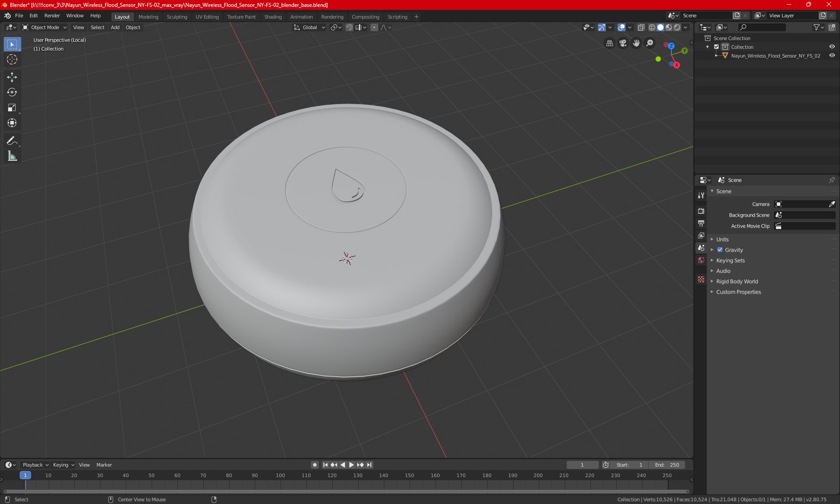This screenshot has height=504, width=840.
Task: Open the Playback dropdown
Action: point(35,465)
